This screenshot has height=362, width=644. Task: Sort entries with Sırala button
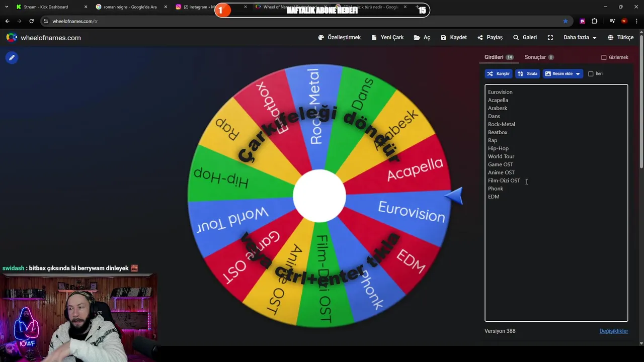[527, 74]
